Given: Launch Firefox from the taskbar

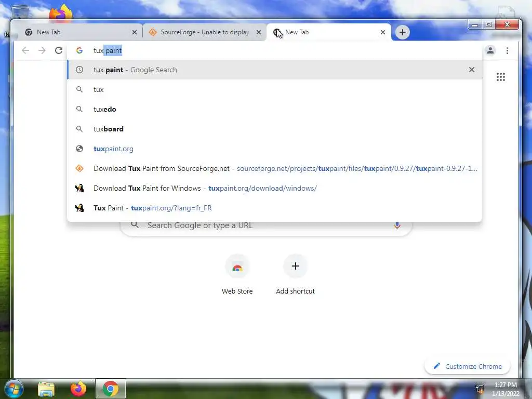Looking at the screenshot, I should (78, 389).
